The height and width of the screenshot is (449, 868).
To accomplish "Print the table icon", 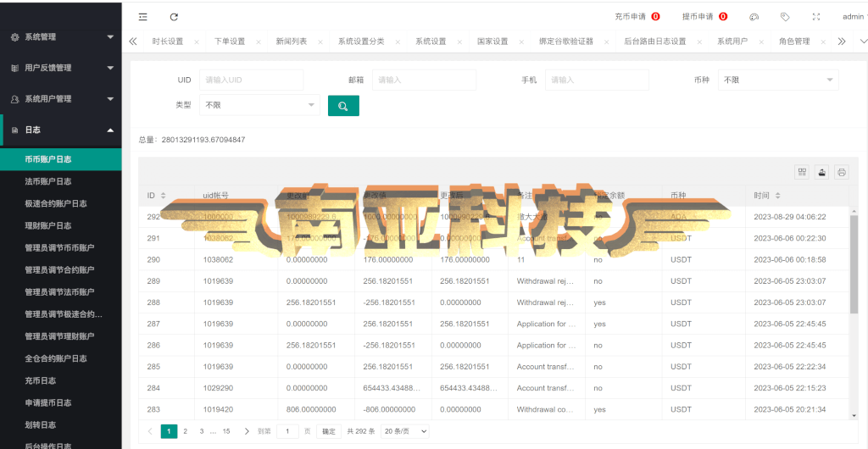I will tap(842, 172).
